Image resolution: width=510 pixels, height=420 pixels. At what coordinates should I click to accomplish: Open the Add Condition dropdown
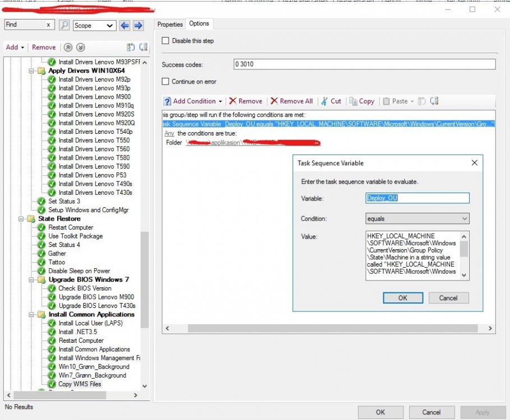click(193, 101)
